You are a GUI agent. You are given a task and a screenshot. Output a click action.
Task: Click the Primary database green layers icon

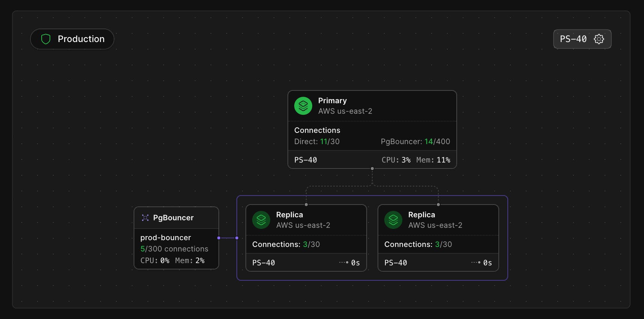(303, 106)
